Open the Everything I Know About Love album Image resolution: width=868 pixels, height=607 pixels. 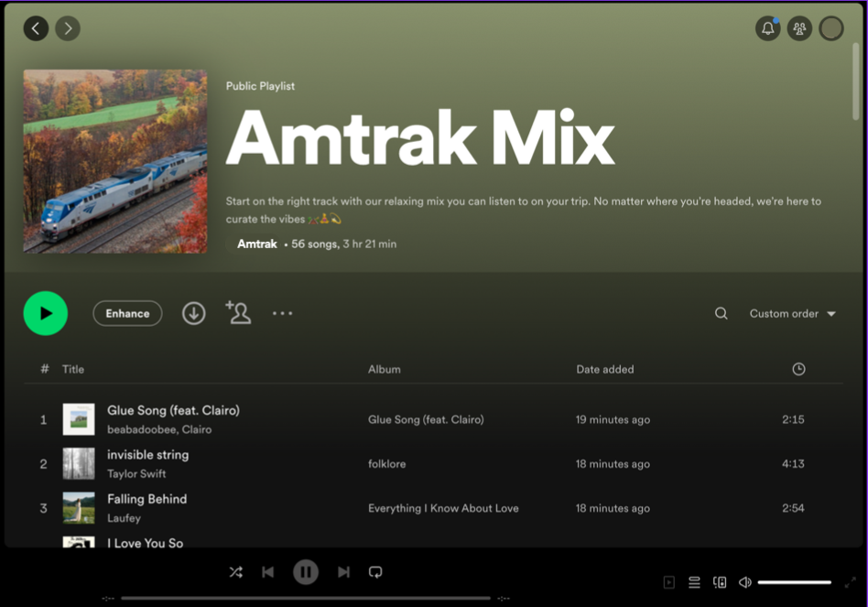(443, 508)
